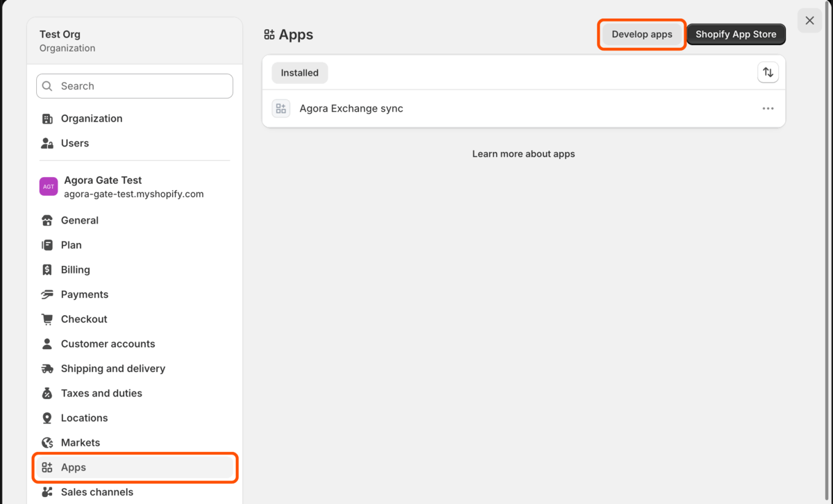Click the Users people icon
Viewport: 833px width, 504px height.
[x=47, y=143]
